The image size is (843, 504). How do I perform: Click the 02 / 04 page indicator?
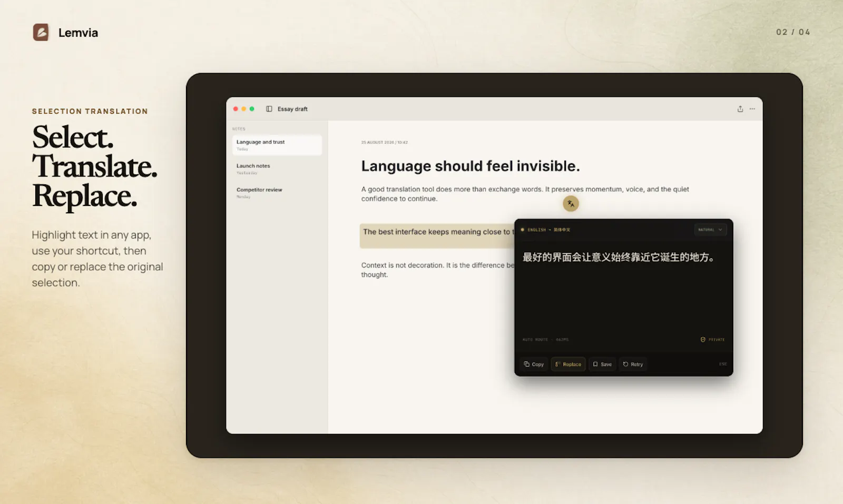coord(793,32)
